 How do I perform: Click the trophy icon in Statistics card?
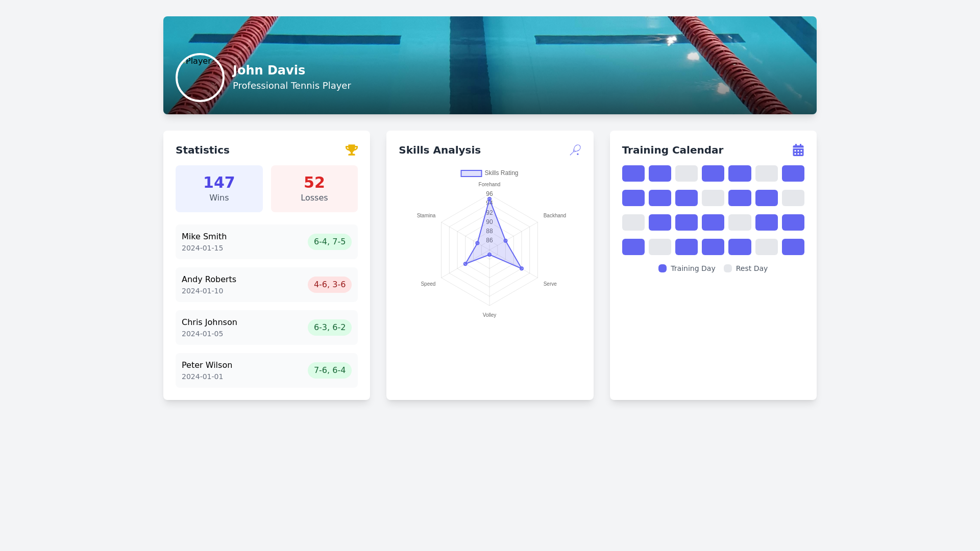coord(352,149)
